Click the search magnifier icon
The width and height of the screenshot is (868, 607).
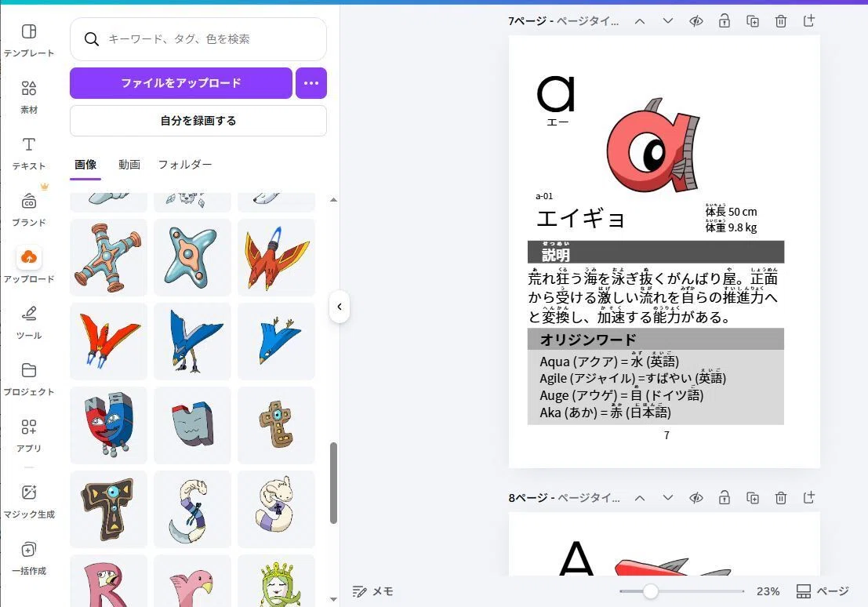click(x=91, y=38)
